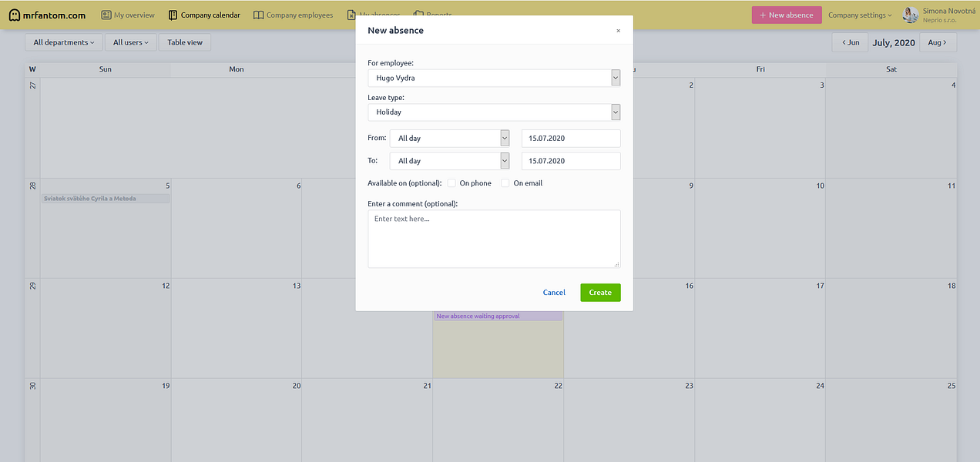Click the comment text area
This screenshot has width=980, height=462.
(494, 239)
